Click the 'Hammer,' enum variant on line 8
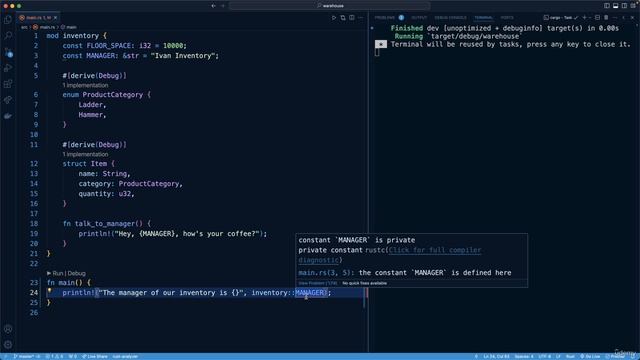The height and width of the screenshot is (360, 640). (x=92, y=115)
